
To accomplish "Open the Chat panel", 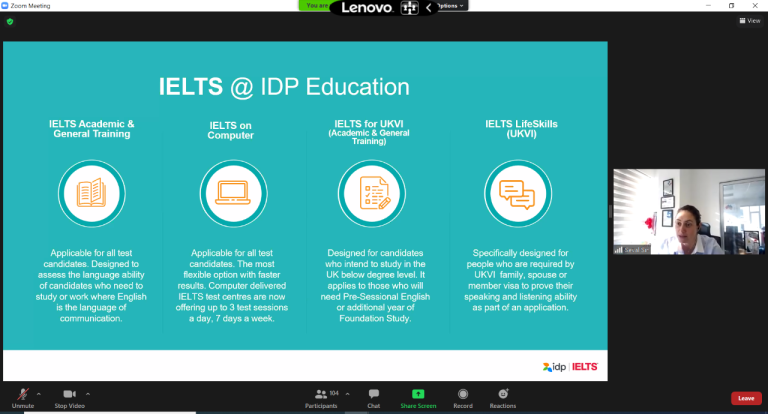I will [374, 398].
